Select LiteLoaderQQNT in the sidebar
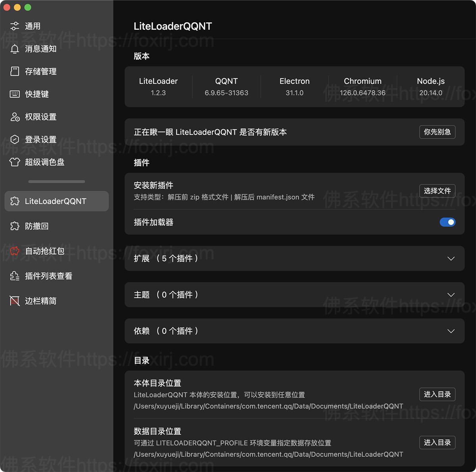 coord(56,201)
